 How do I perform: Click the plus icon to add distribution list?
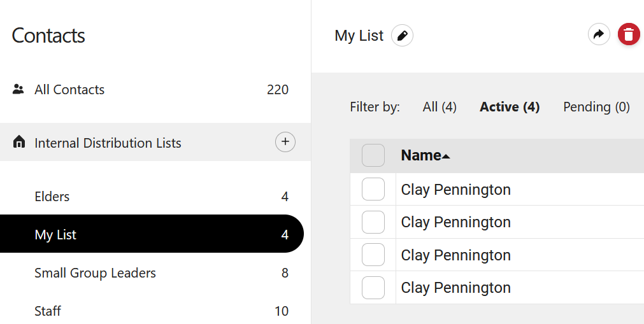(285, 142)
